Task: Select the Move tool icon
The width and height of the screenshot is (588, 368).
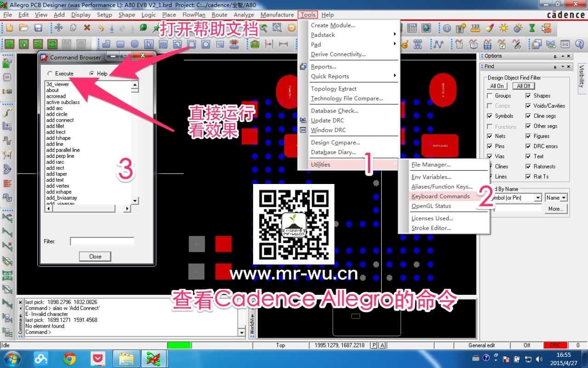Action: pos(58,28)
